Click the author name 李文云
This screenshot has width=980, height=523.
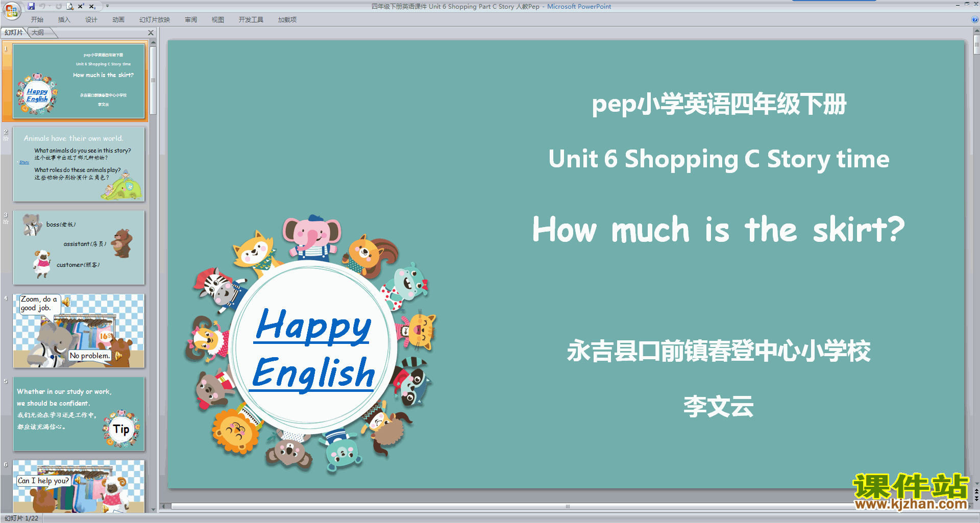[719, 407]
